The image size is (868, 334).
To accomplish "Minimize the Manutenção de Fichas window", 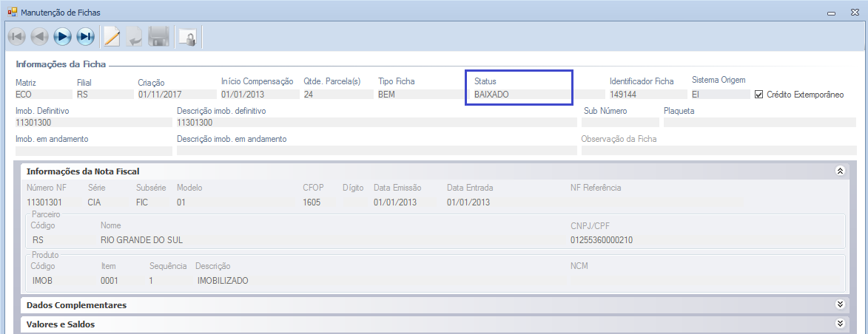I will point(832,12).
